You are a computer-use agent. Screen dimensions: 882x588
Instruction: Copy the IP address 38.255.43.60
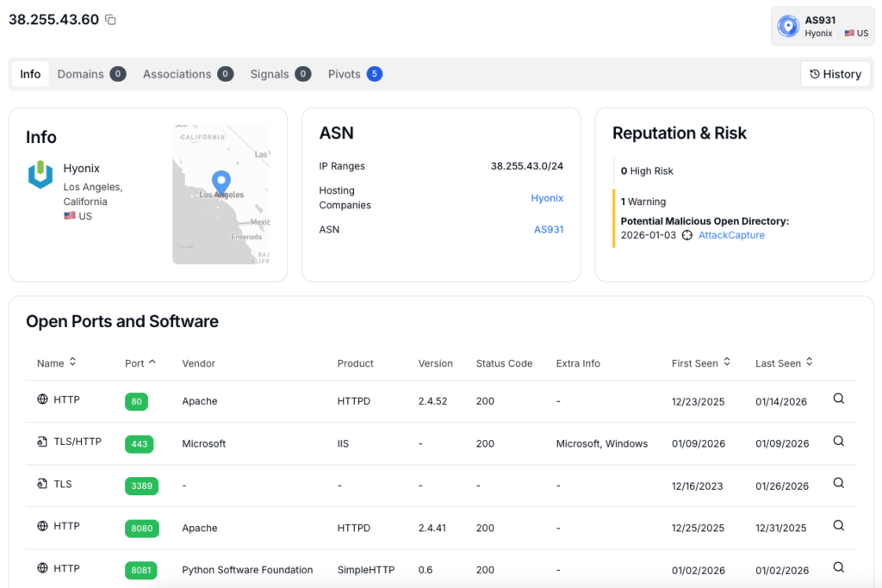coord(110,20)
